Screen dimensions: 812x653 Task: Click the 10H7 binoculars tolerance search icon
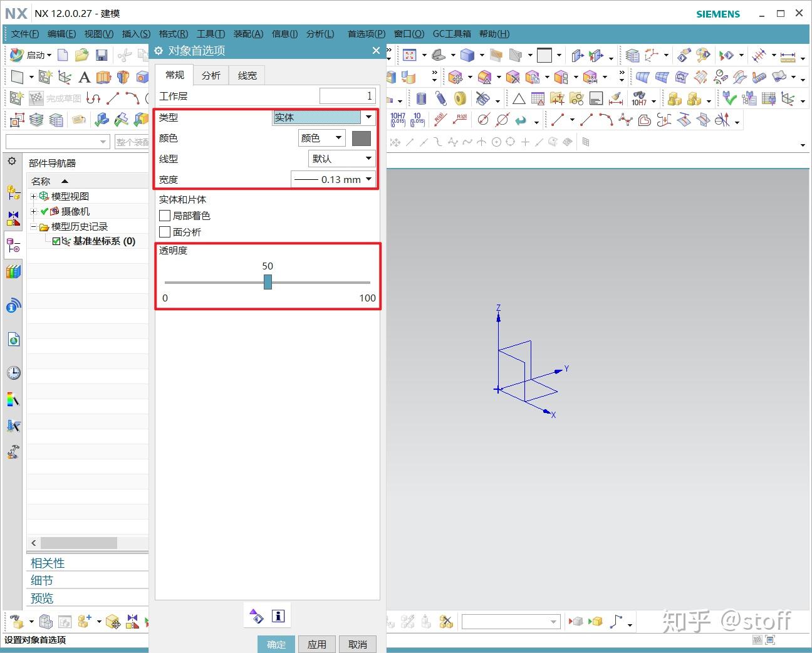[x=639, y=98]
